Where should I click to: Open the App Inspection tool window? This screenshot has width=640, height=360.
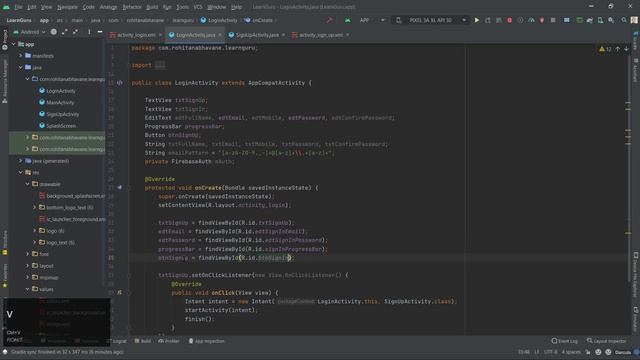click(207, 341)
